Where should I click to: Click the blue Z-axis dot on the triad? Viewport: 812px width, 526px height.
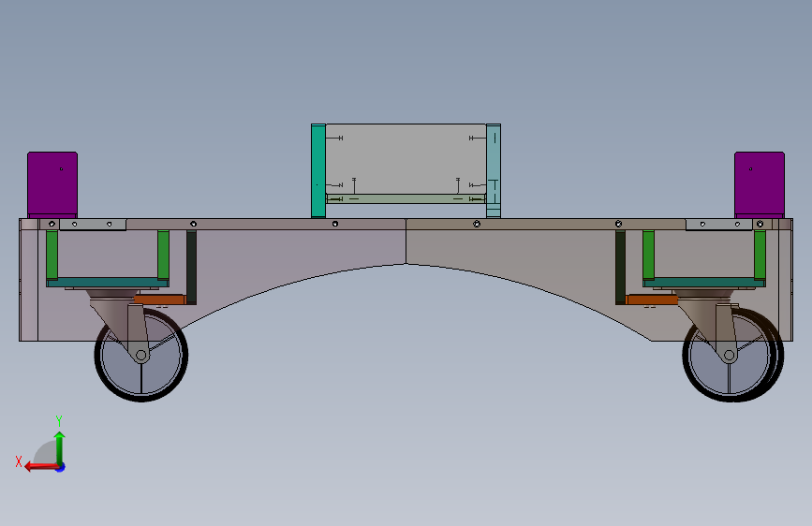point(61,467)
